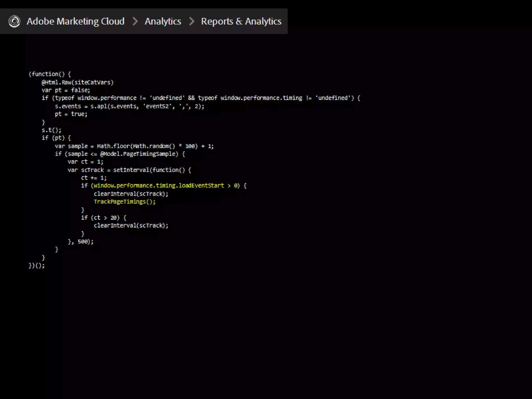Click the opening '(function() {' line

point(50,74)
